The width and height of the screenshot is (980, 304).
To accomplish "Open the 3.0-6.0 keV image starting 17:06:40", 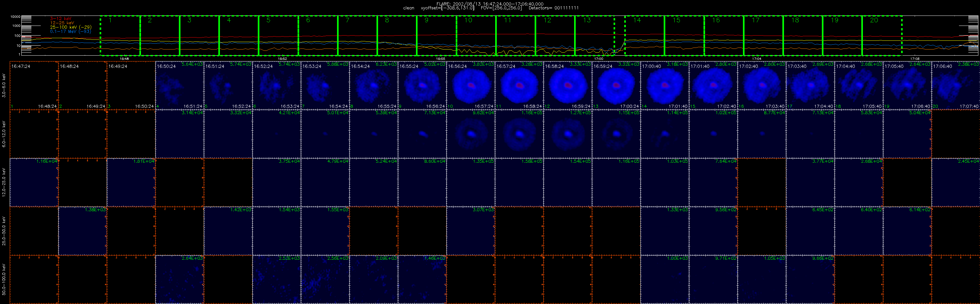I will pyautogui.click(x=956, y=86).
